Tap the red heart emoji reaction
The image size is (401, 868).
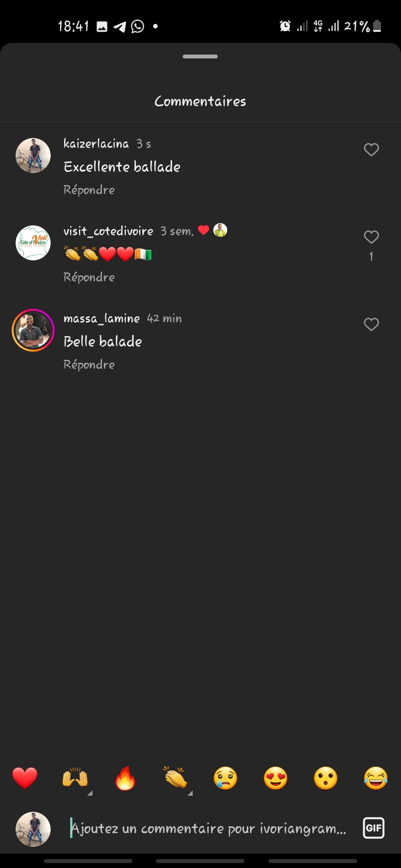pyautogui.click(x=25, y=778)
